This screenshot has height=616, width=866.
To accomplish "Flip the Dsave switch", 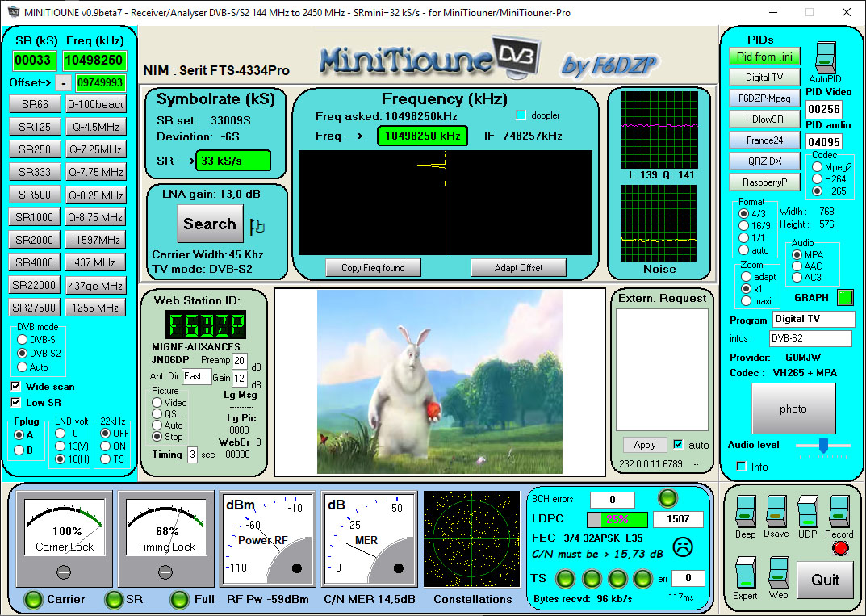I will [x=776, y=511].
